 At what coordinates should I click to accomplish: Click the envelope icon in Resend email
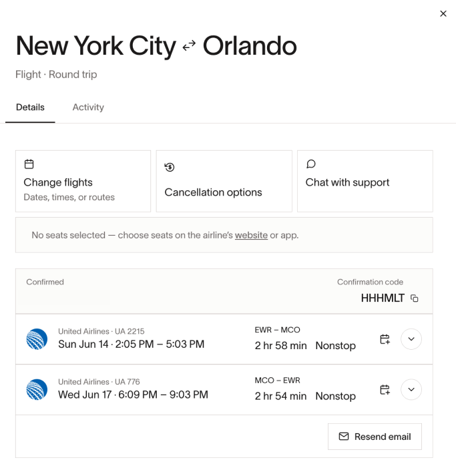344,436
